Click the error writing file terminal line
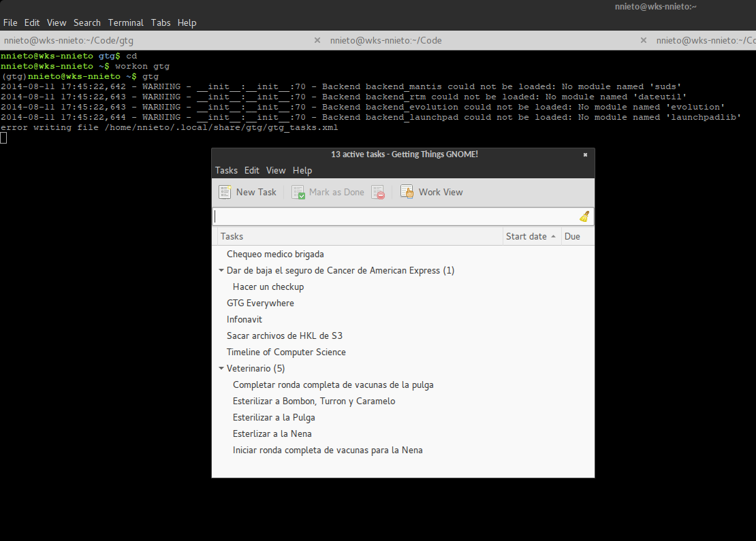Viewport: 756px width, 541px height. pos(169,128)
